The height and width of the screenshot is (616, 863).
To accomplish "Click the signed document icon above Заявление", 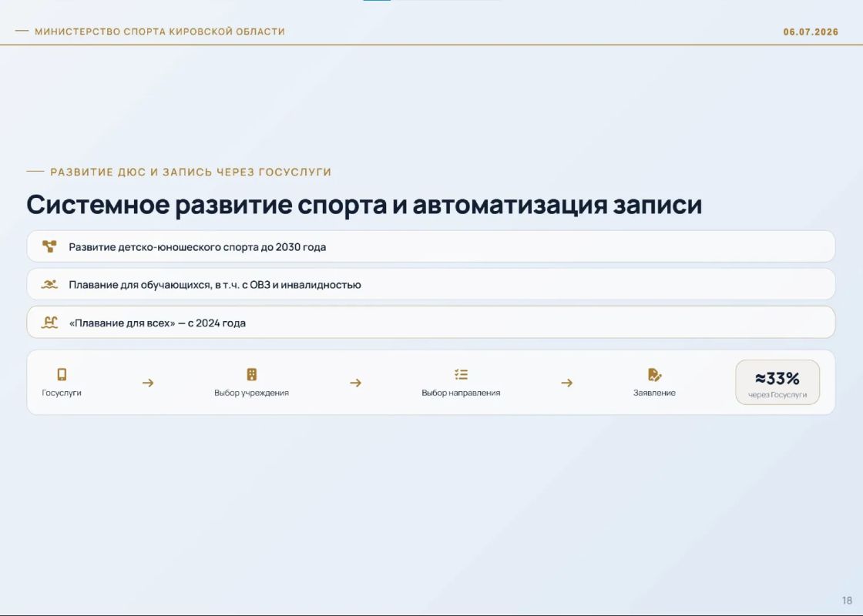I will coord(654,374).
